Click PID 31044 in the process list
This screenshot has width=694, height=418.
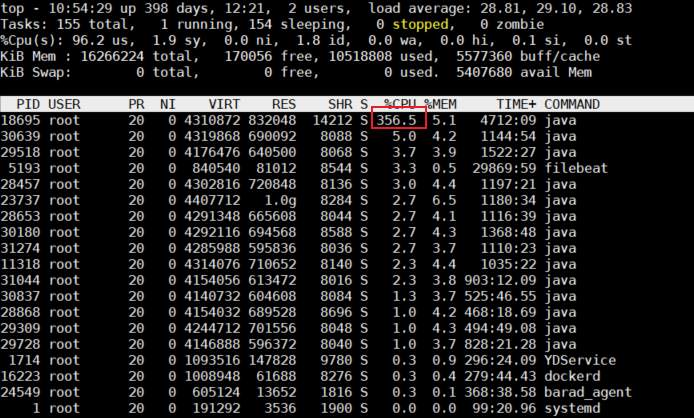(x=20, y=280)
